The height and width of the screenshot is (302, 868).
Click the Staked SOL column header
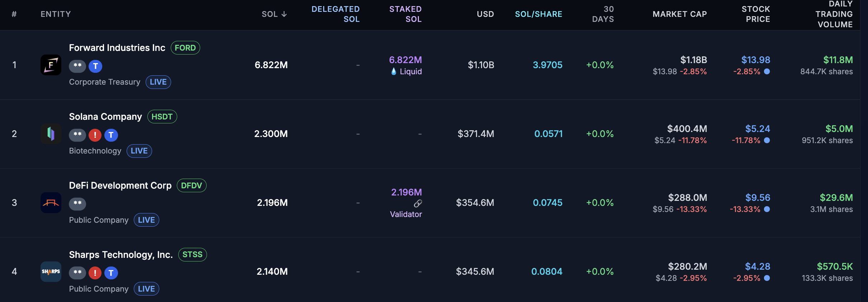tap(405, 14)
